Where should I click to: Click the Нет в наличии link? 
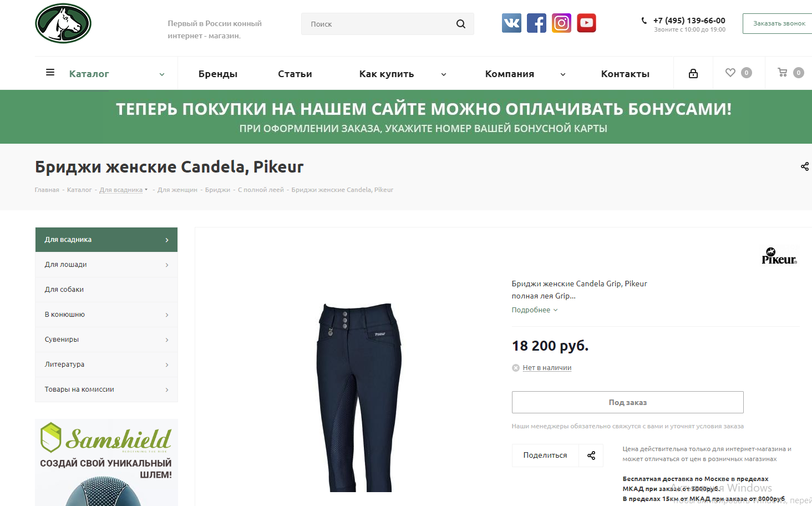click(x=547, y=368)
